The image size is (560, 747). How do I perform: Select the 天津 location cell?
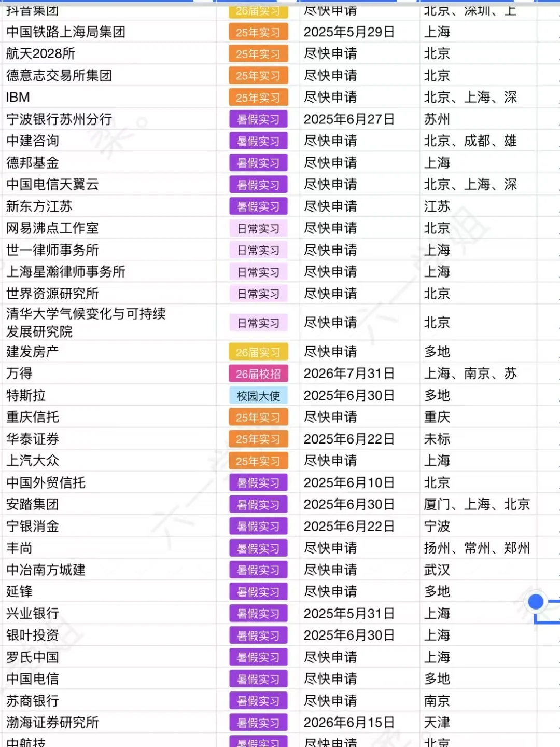tap(478, 722)
